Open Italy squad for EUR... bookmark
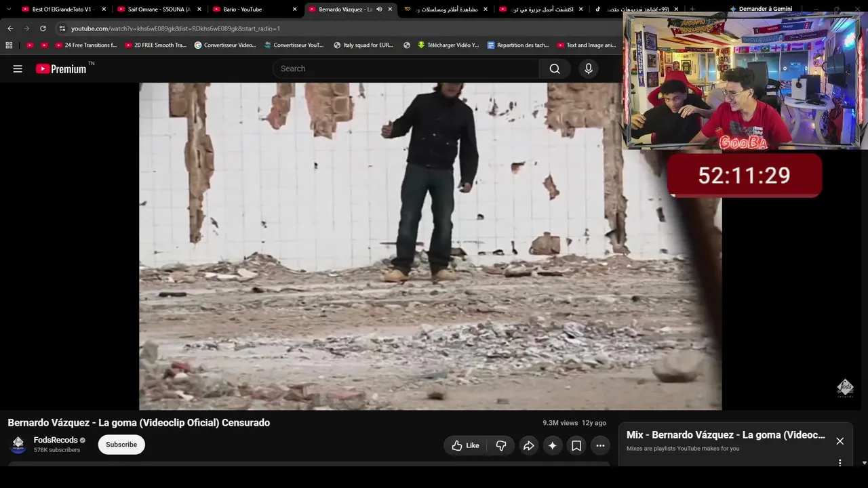The width and height of the screenshot is (868, 488). tap(363, 45)
